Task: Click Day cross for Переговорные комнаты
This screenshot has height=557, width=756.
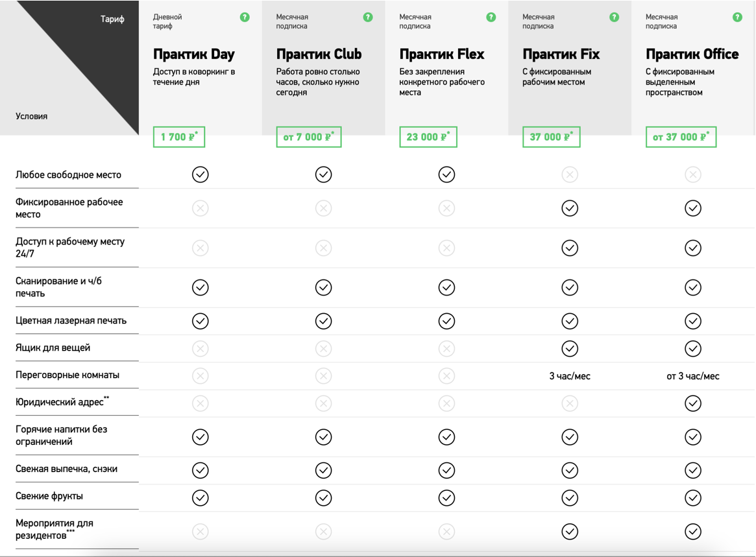Action: coord(200,376)
